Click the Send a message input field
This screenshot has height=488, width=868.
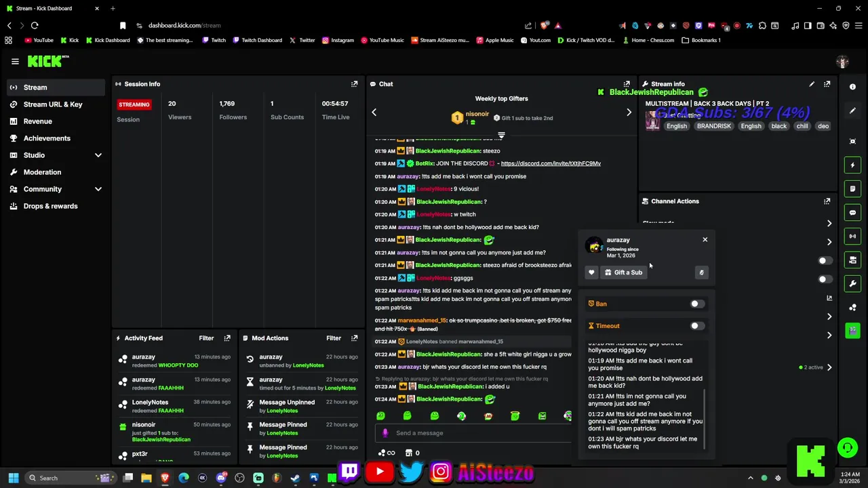click(x=475, y=433)
